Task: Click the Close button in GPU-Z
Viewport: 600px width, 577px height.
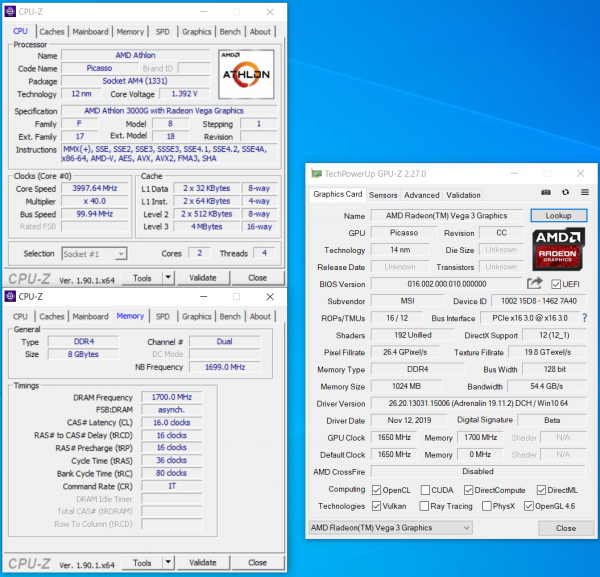Action: point(566,528)
